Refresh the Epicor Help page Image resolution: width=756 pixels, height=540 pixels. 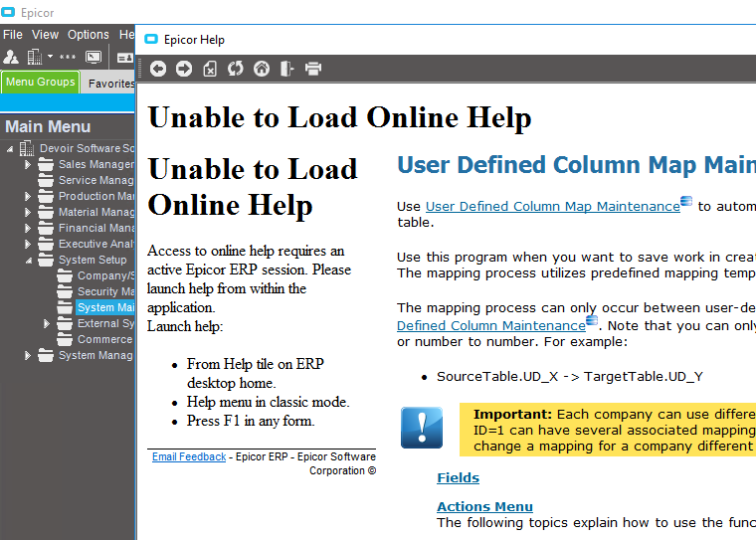(x=236, y=69)
